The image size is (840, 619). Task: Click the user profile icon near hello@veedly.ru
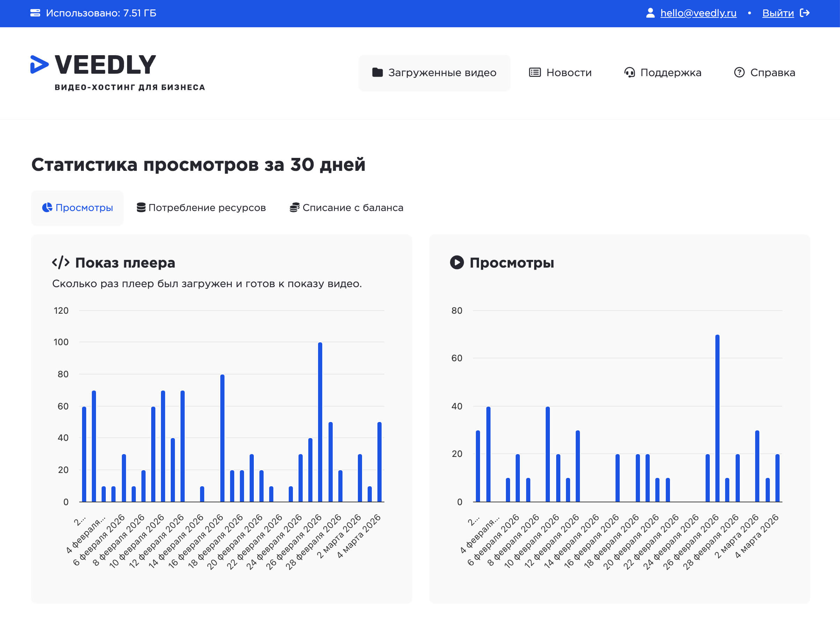[x=651, y=13]
